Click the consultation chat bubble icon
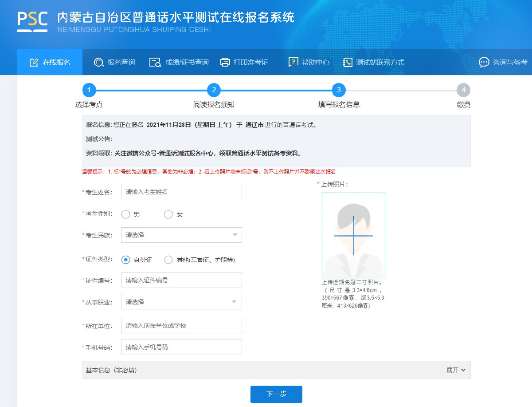This screenshot has height=407, width=532. (484, 62)
